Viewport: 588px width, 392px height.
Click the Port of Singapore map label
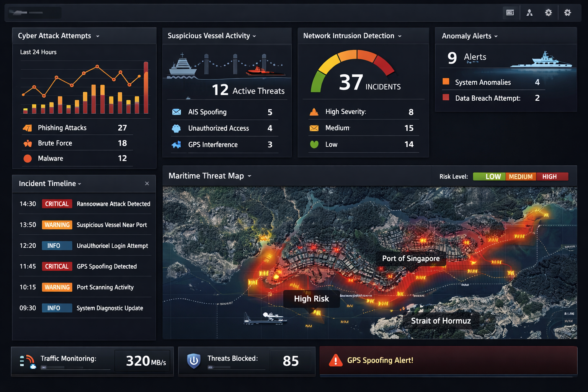[x=411, y=258]
